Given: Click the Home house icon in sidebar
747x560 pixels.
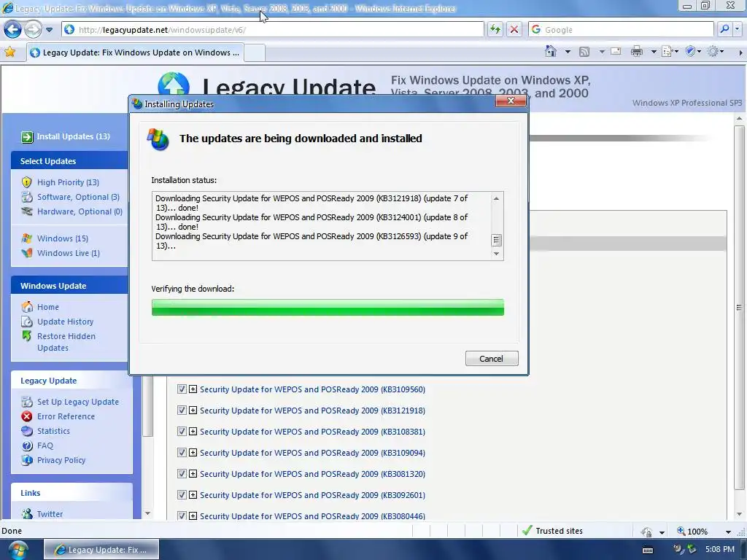Looking at the screenshot, I should coord(27,307).
